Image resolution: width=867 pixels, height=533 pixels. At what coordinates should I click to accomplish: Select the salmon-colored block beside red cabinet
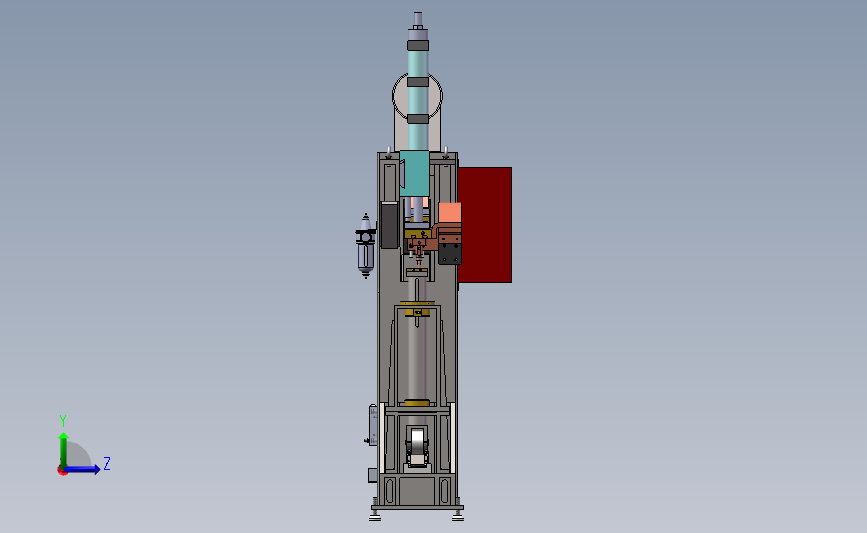450,212
